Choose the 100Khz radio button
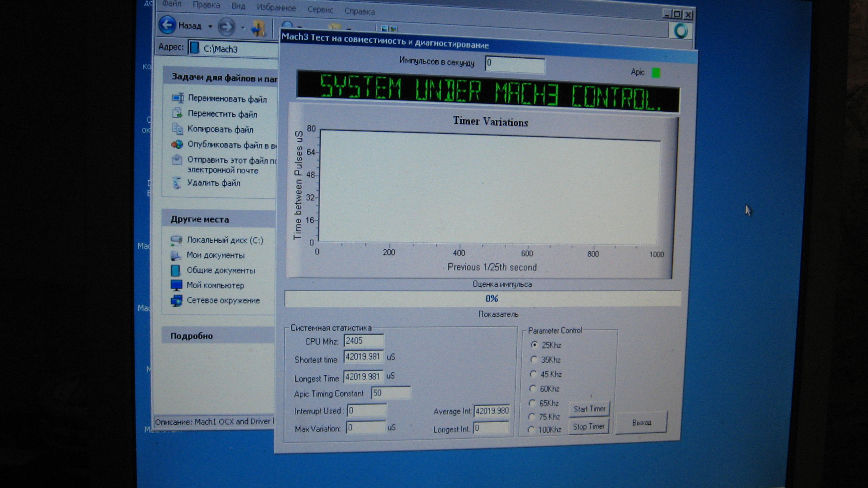The height and width of the screenshot is (488, 868). click(531, 430)
